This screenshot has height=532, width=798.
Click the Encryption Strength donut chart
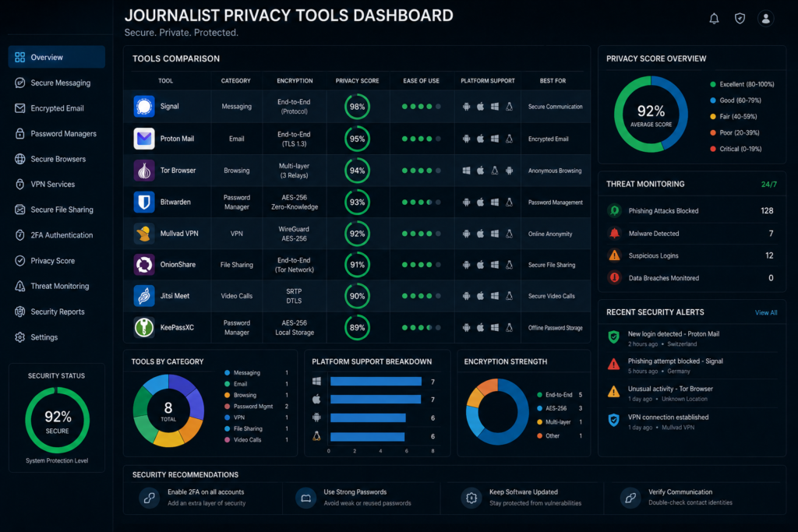pyautogui.click(x=497, y=411)
